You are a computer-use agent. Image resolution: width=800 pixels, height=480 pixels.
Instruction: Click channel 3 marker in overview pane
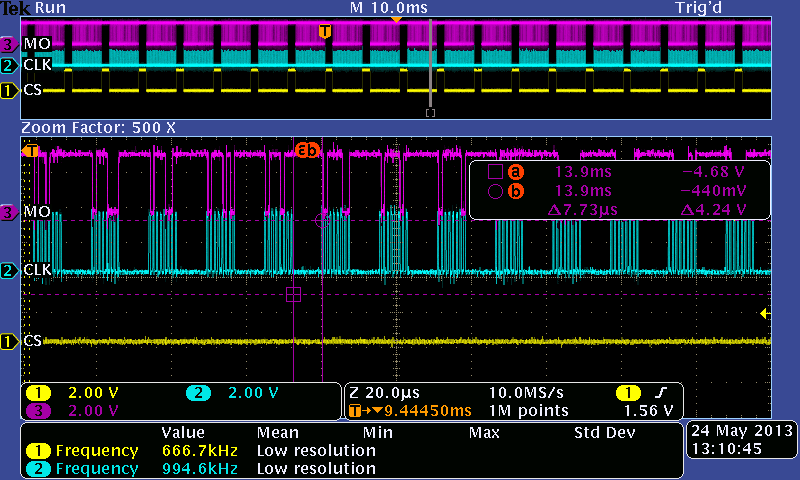click(8, 45)
